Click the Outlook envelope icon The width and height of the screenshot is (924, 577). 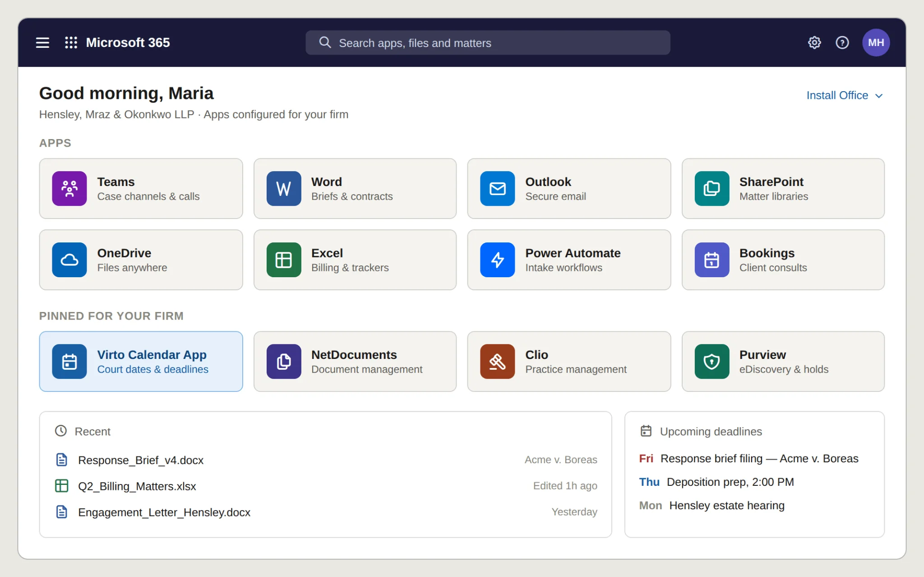point(497,188)
